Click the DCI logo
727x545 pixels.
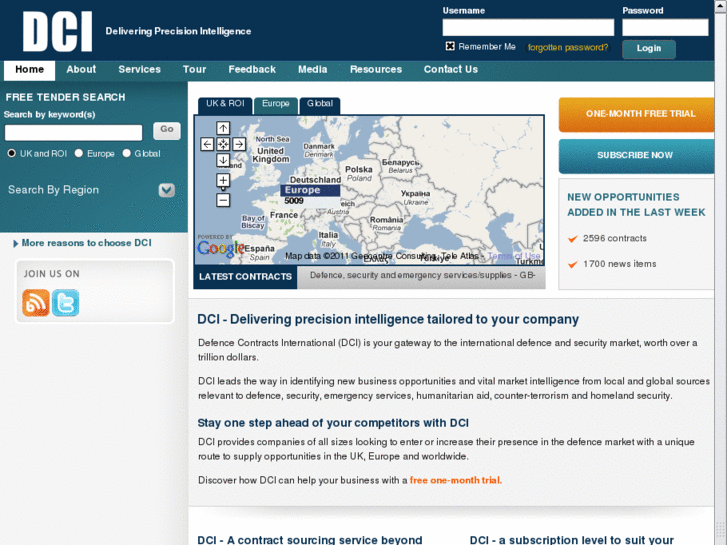(57, 31)
